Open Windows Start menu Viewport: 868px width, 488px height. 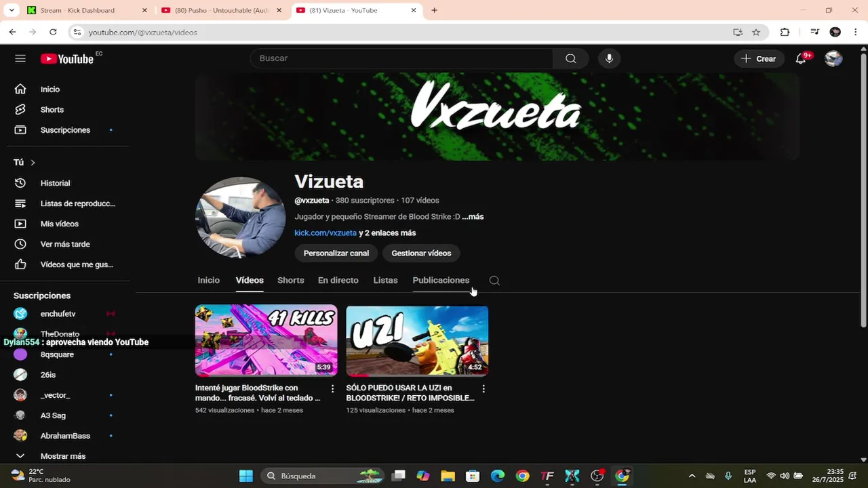pos(246,476)
